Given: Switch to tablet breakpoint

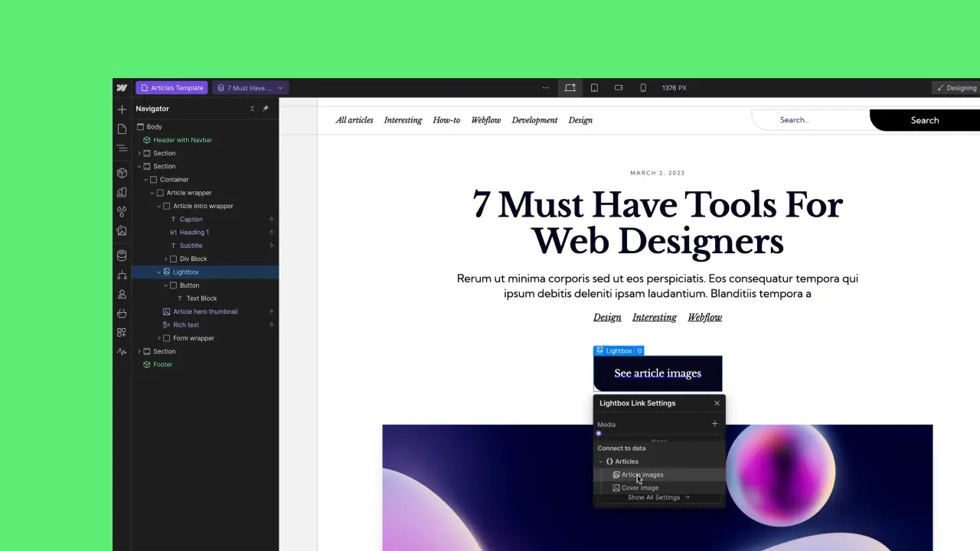Looking at the screenshot, I should (594, 88).
